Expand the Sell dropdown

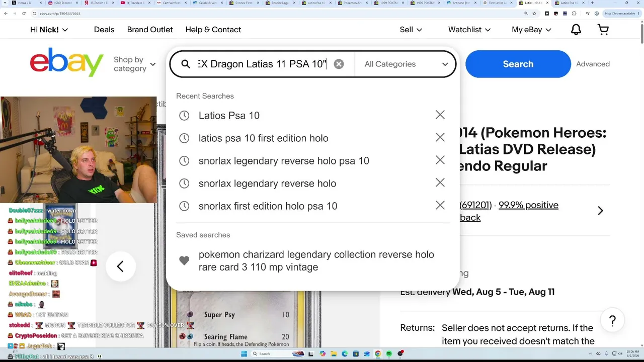coord(411,30)
